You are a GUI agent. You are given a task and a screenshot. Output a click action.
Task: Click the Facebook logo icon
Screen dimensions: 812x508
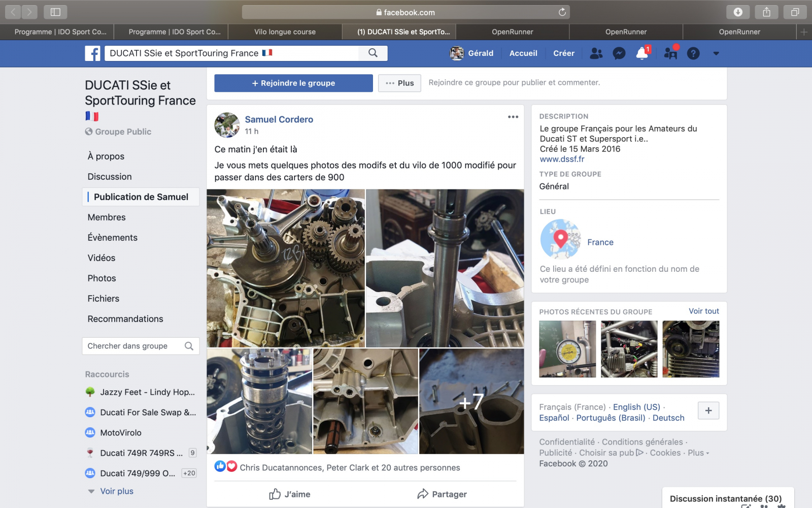(92, 53)
